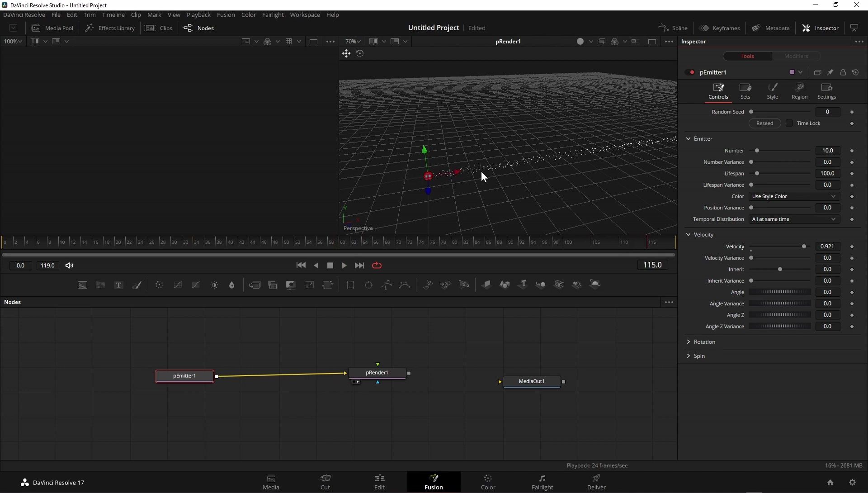Viewport: 868px width, 493px height.
Task: Add pRender particle tool icon
Action: coord(464,284)
